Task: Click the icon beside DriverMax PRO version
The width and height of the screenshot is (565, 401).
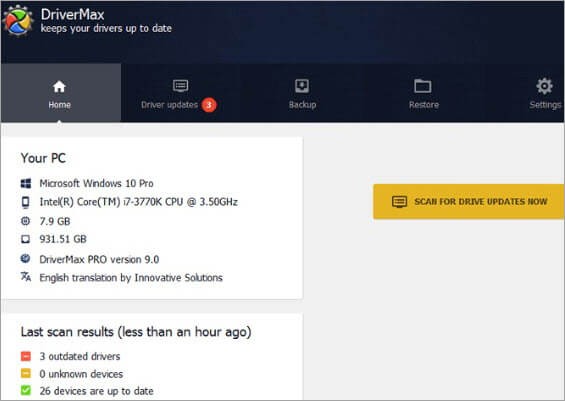Action: [x=26, y=258]
